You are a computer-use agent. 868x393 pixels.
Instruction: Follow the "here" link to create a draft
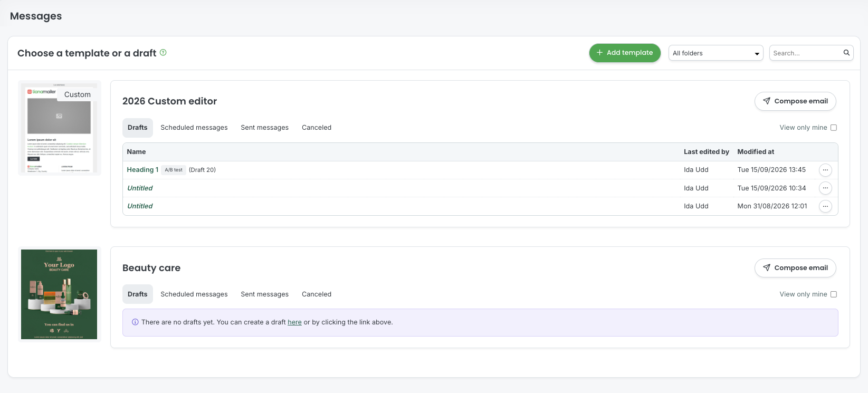(x=294, y=322)
